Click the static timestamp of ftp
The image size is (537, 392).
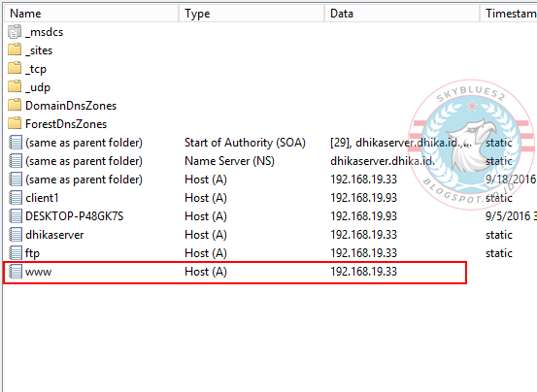[499, 253]
